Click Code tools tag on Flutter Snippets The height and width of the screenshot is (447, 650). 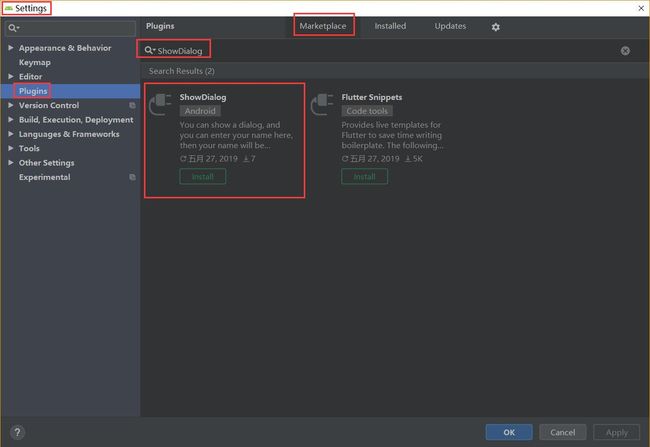[367, 111]
